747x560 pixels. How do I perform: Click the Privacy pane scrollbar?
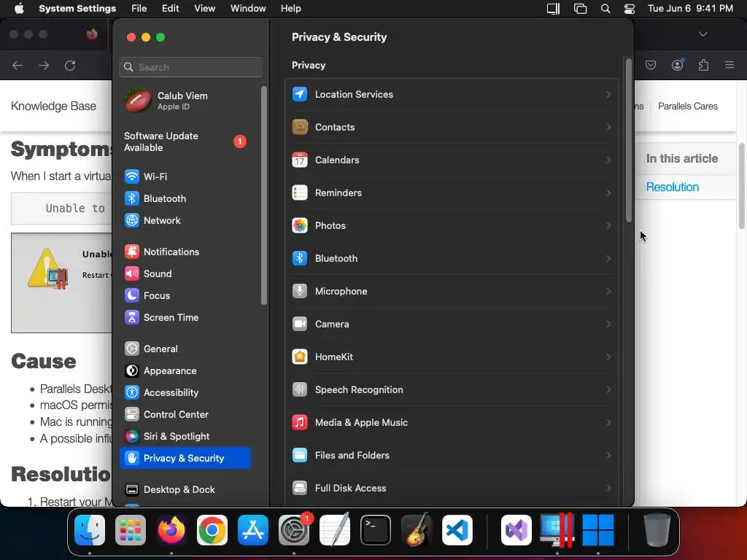pos(628,140)
